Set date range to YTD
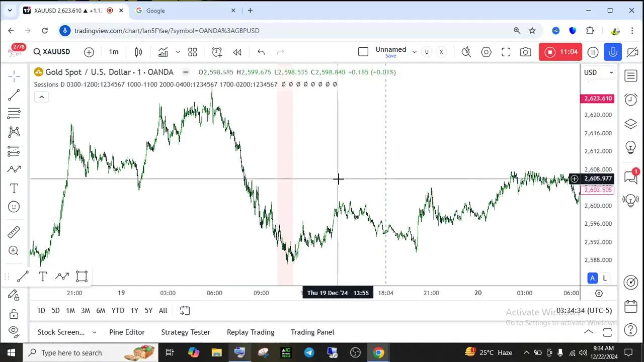Screen dimensions: 644x362 coord(118,311)
